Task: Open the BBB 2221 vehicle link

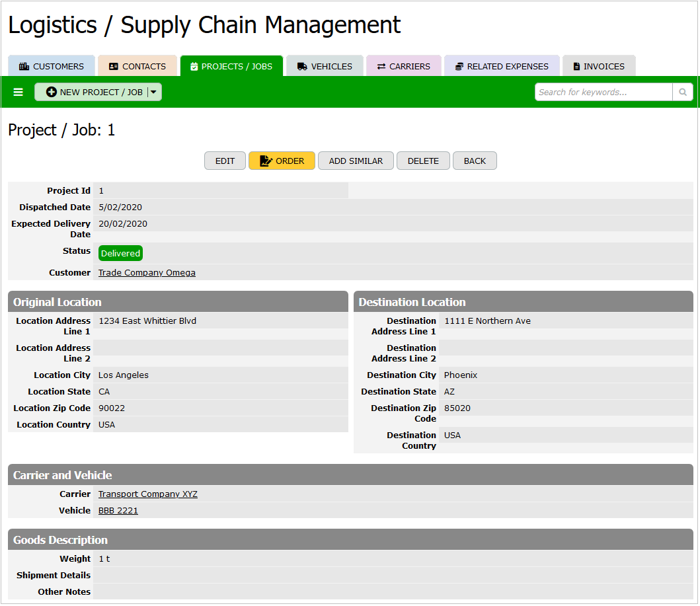Action: [x=118, y=510]
